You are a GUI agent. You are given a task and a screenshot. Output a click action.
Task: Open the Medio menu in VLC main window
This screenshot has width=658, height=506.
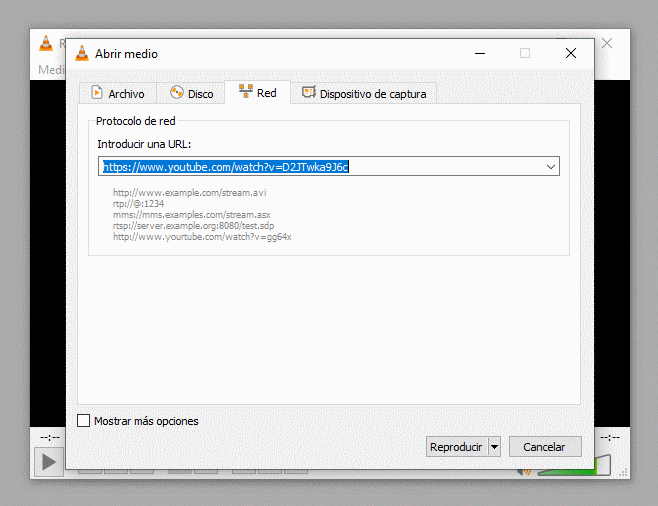click(51, 70)
